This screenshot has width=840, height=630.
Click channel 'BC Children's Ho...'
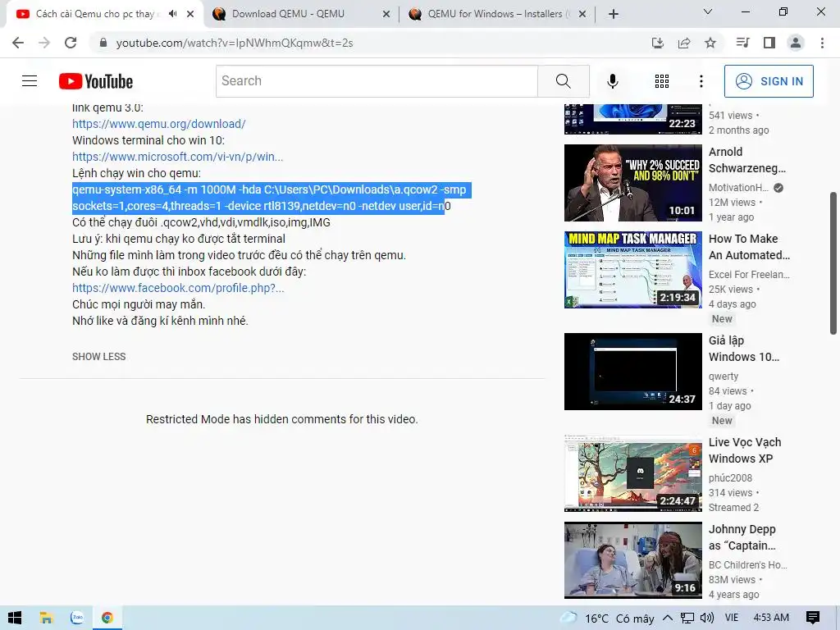(748, 564)
